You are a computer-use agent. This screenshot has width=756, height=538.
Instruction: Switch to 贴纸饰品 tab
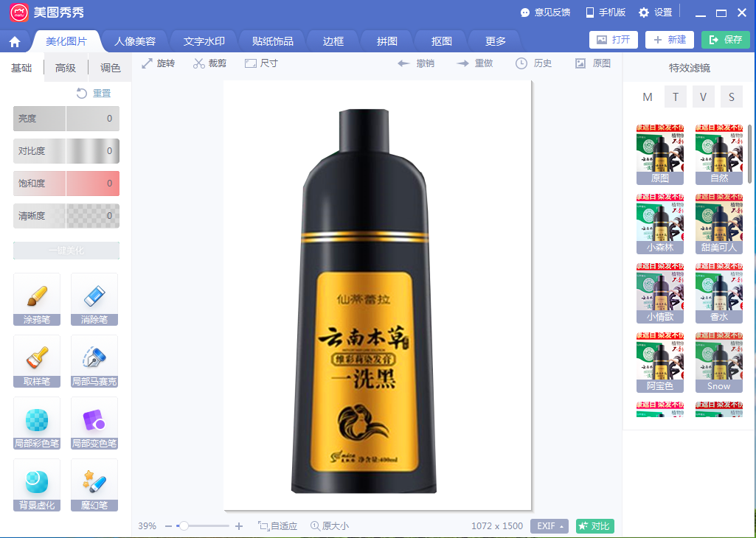pos(273,41)
